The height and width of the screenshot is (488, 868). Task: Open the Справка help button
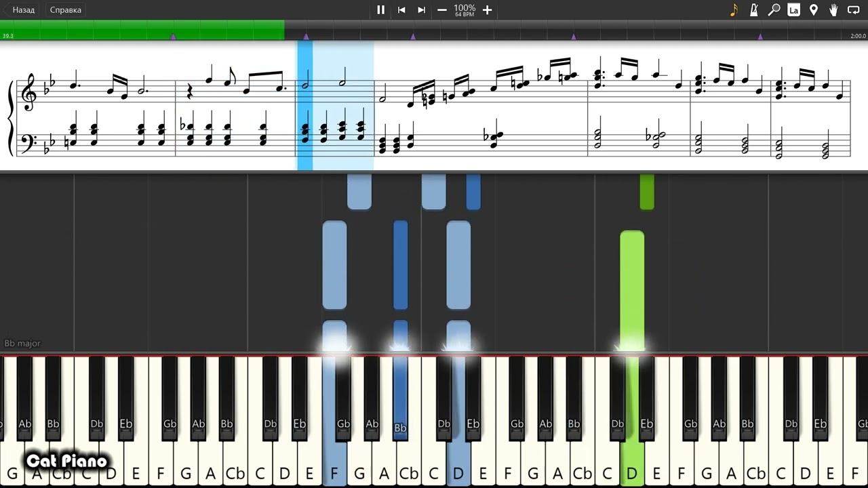(x=65, y=9)
